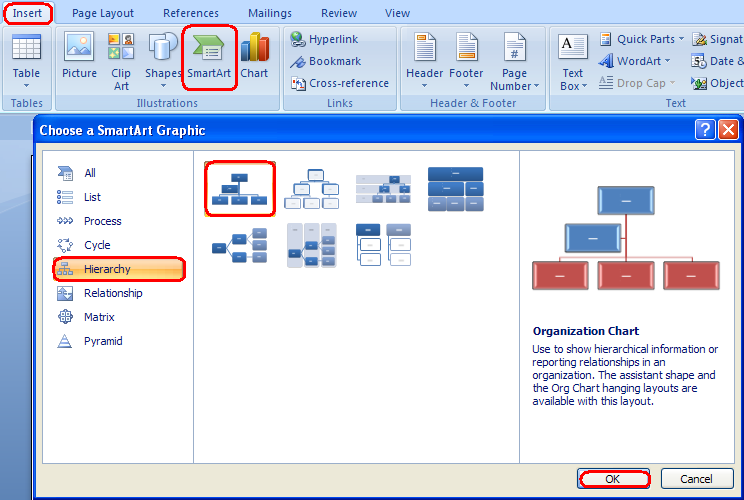Expand the Shapes gallery
This screenshot has height=500, width=744.
click(x=163, y=61)
